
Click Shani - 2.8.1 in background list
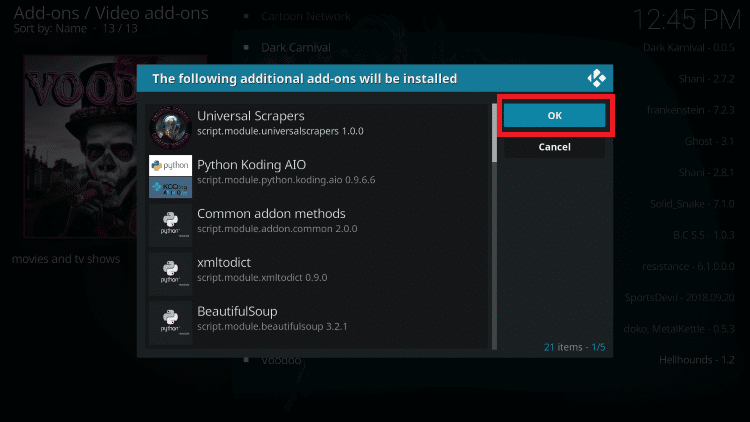click(706, 172)
